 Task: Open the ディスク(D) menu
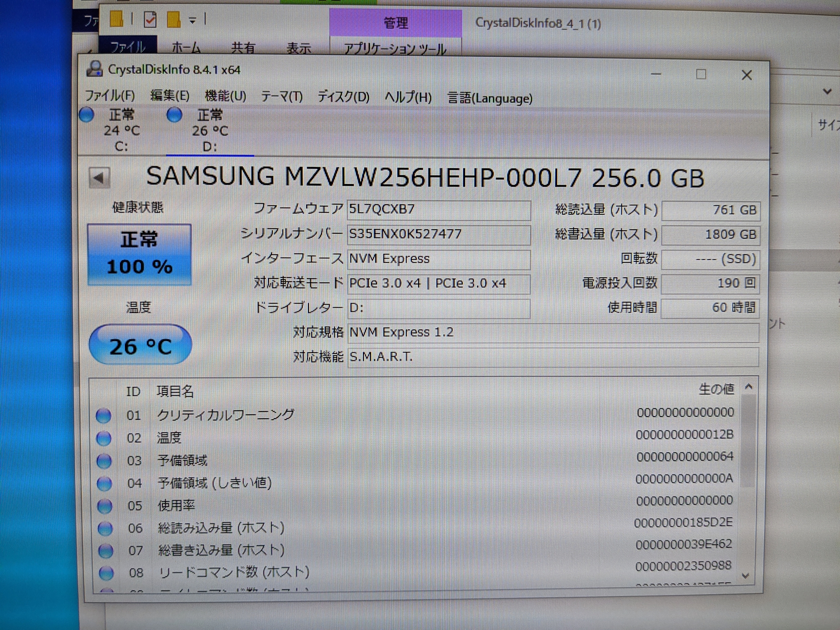click(344, 97)
